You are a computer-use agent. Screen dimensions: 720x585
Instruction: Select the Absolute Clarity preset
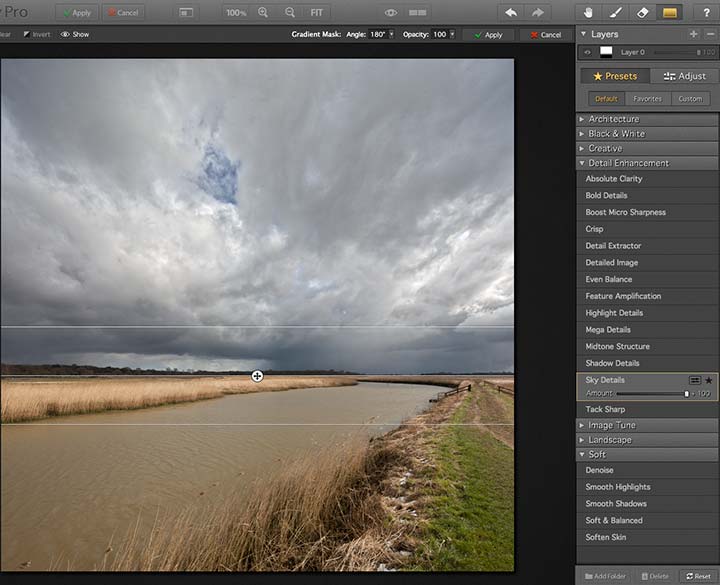647,179
